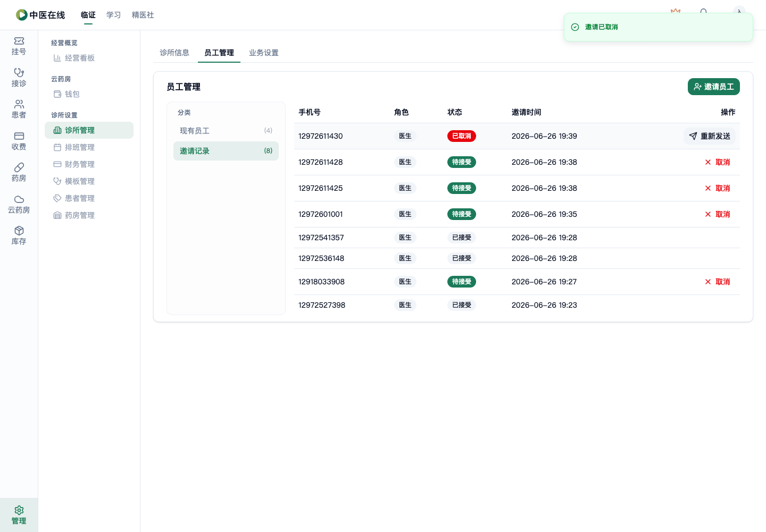This screenshot has height=532, width=766.
Task: Select the 现有员工 category
Action: click(x=226, y=131)
